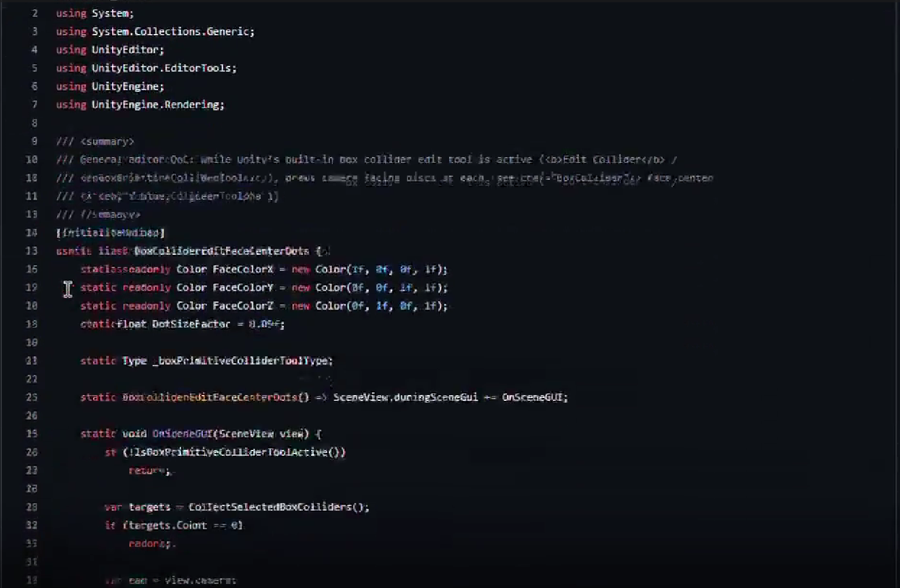The image size is (900, 588).
Task: Click the FaceColorX field name
Action: click(243, 269)
